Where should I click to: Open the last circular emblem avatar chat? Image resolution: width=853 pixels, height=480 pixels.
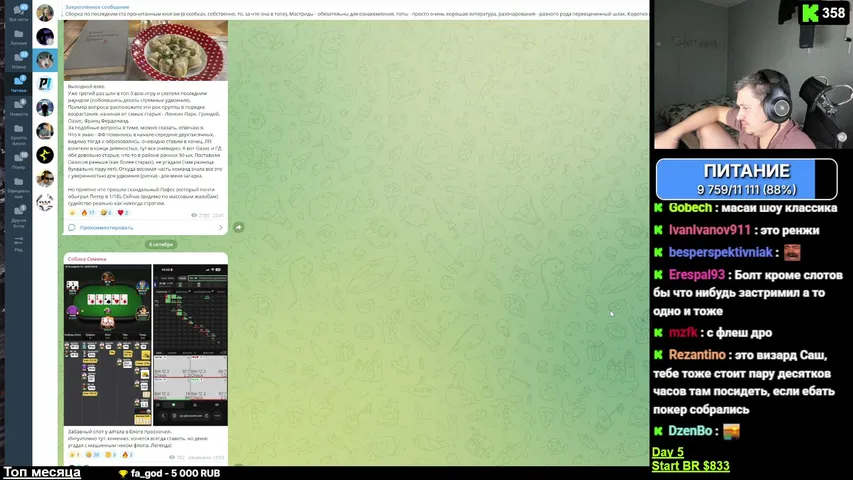[45, 202]
